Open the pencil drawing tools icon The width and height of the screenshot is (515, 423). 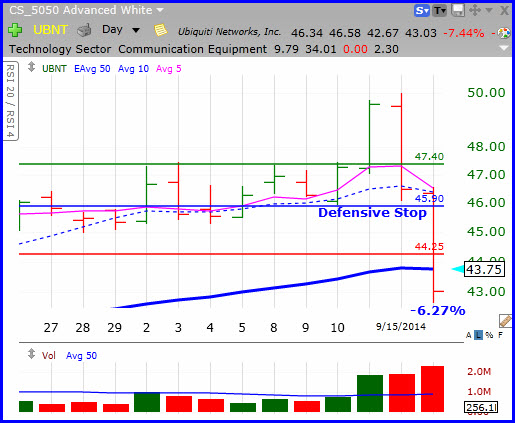[506, 321]
